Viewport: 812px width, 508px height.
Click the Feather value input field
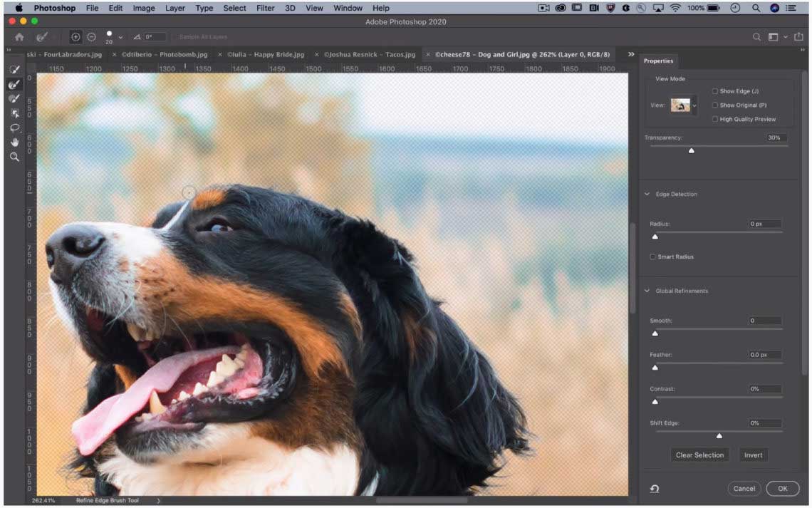click(764, 355)
